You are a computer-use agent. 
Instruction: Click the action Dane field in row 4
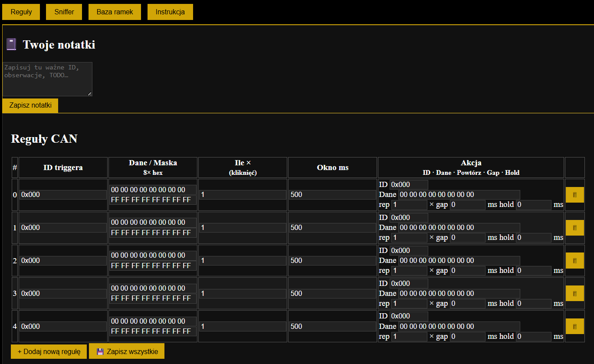[x=459, y=326]
